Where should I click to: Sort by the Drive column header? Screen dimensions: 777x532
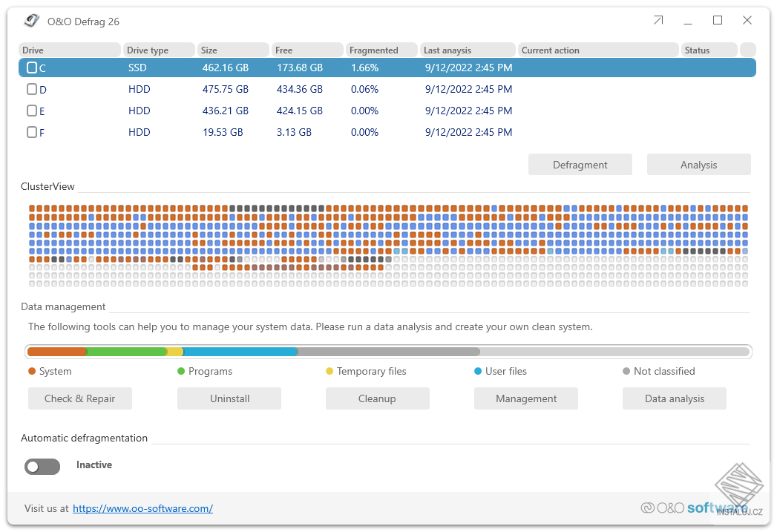(x=69, y=50)
